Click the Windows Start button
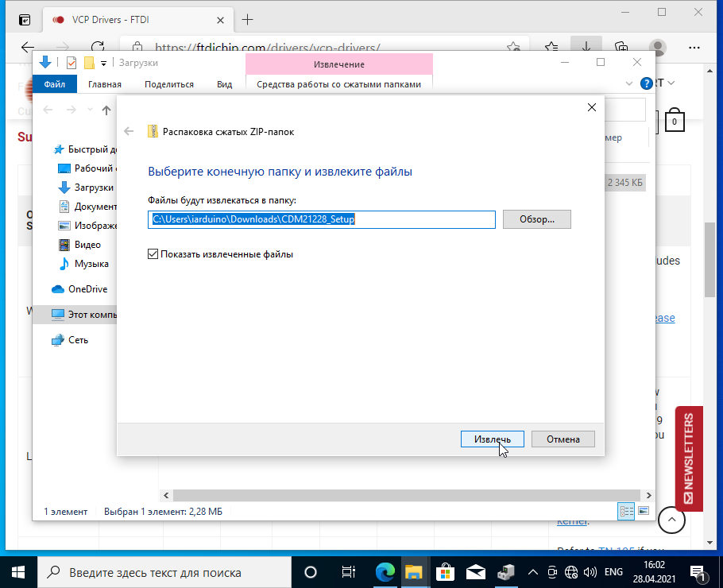This screenshot has width=723, height=588. click(x=18, y=572)
